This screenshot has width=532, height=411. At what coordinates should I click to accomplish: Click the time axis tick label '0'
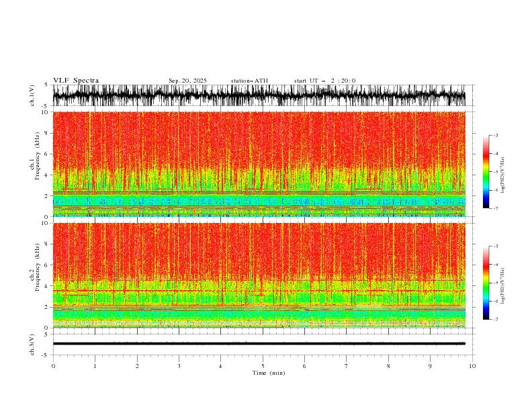coord(53,366)
